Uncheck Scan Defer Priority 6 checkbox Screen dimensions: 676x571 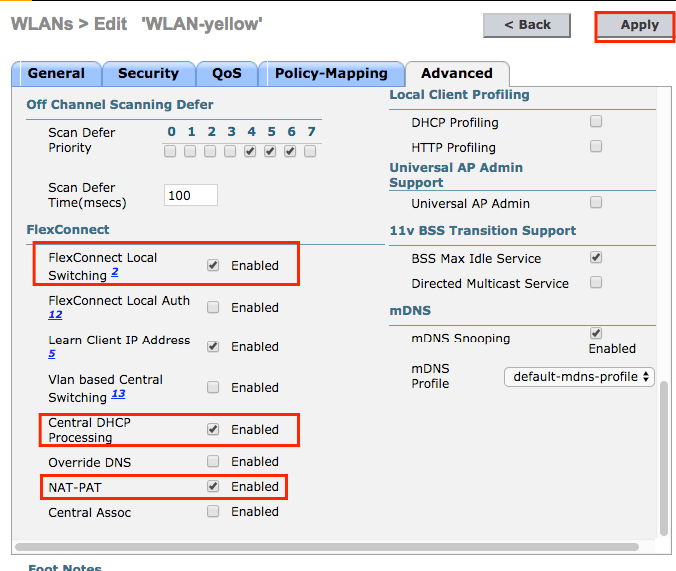point(290,151)
